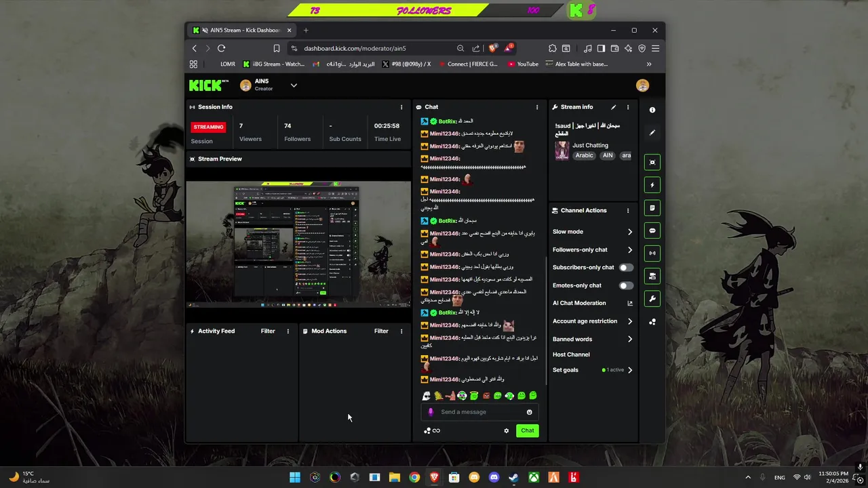Click the AIN stream tag

click(608, 155)
